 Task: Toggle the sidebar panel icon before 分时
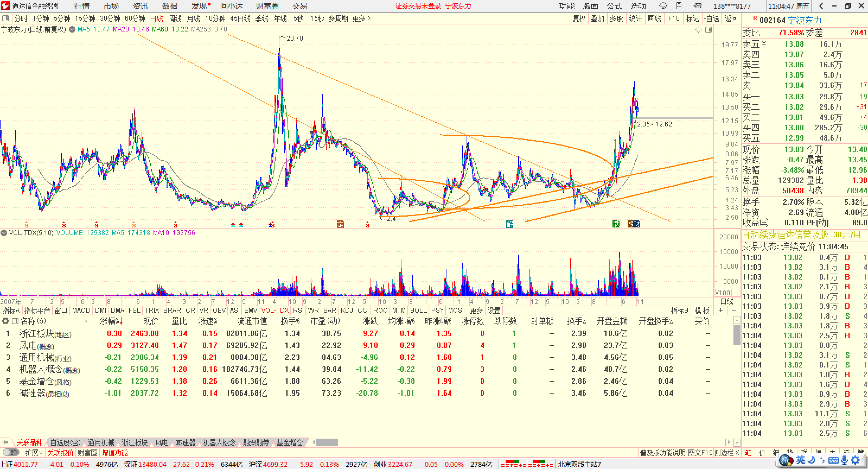pos(5,18)
